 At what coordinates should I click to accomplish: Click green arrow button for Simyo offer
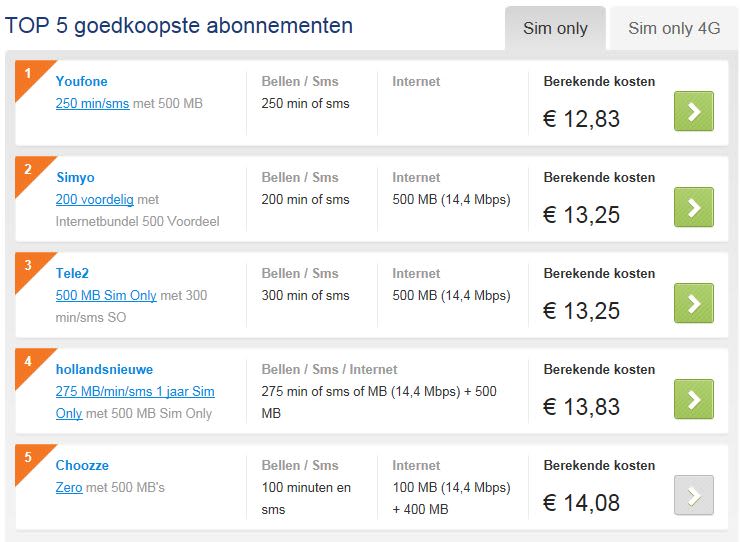point(694,207)
